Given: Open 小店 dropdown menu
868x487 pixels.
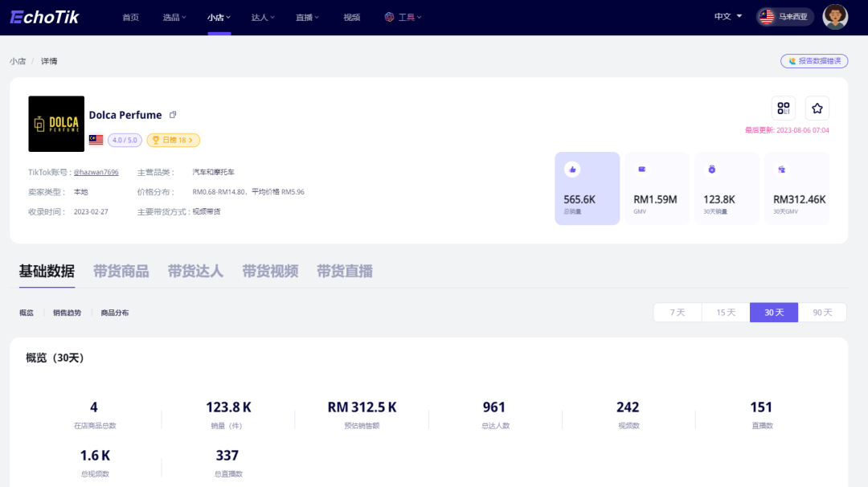Looking at the screenshot, I should click(219, 17).
